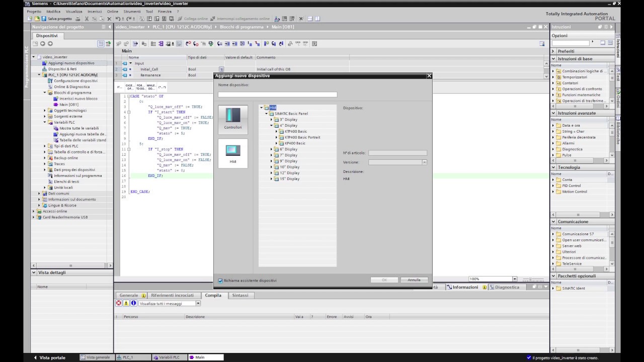
Task: Expand Oggetti tecnologici in project tree
Action: click(x=45, y=111)
